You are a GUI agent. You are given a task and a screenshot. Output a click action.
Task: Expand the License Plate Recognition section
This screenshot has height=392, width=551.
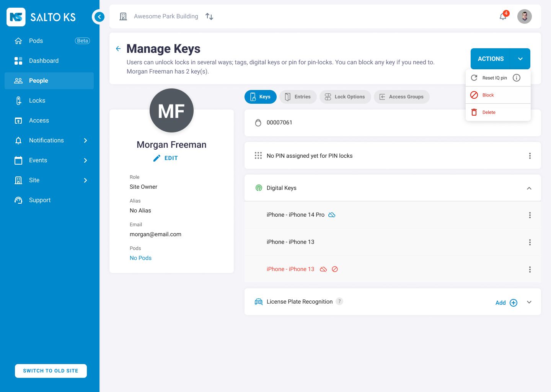coord(529,302)
